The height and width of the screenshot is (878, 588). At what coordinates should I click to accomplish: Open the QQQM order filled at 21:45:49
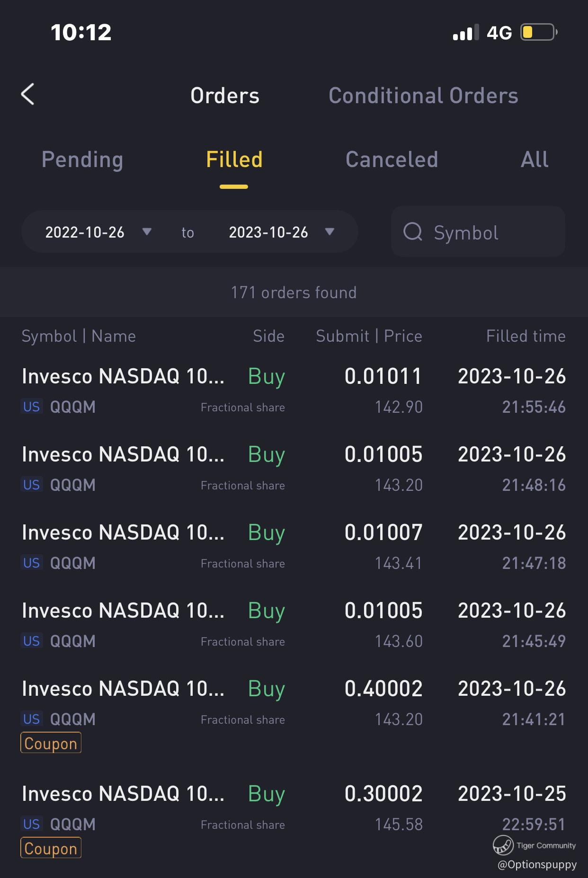click(x=294, y=625)
